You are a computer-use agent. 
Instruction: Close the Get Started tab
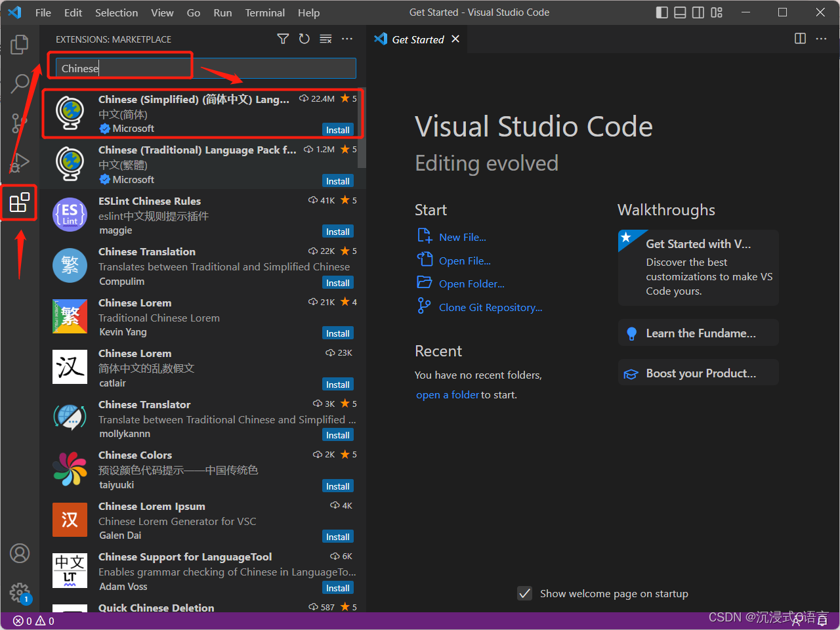pyautogui.click(x=455, y=39)
